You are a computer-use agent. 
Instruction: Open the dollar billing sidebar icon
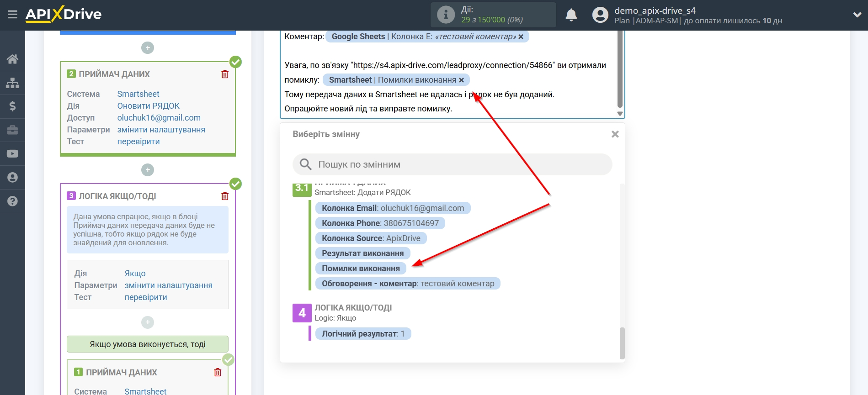click(x=12, y=106)
